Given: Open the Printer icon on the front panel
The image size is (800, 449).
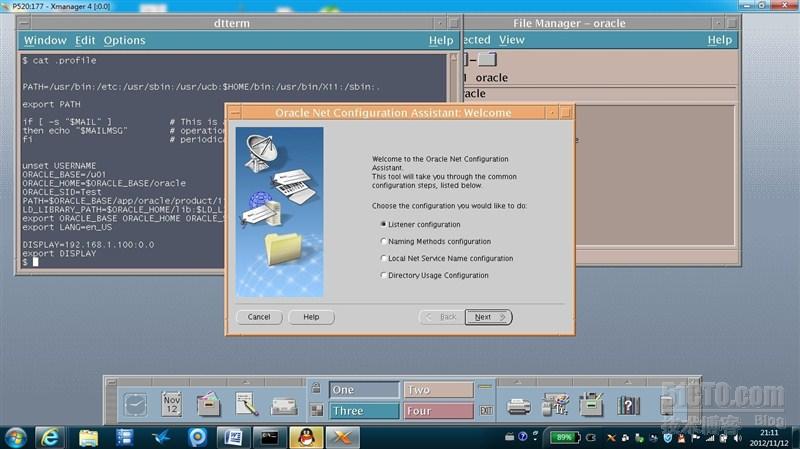Looking at the screenshot, I should point(518,407).
